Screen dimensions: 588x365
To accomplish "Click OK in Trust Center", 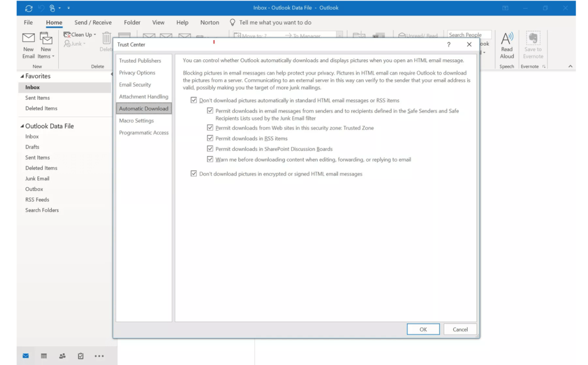I will [423, 329].
